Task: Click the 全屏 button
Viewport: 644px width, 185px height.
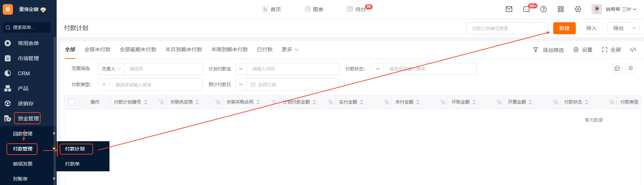Action: pyautogui.click(x=611, y=50)
